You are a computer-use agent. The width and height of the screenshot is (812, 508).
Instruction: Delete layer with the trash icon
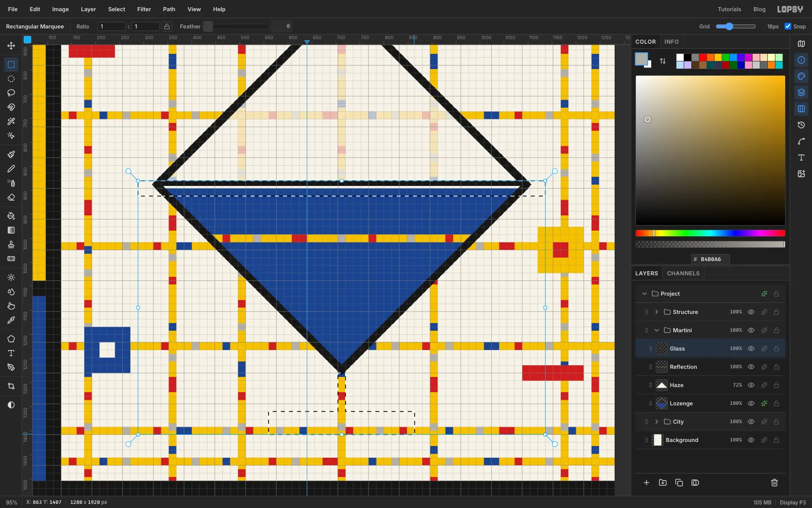click(774, 483)
